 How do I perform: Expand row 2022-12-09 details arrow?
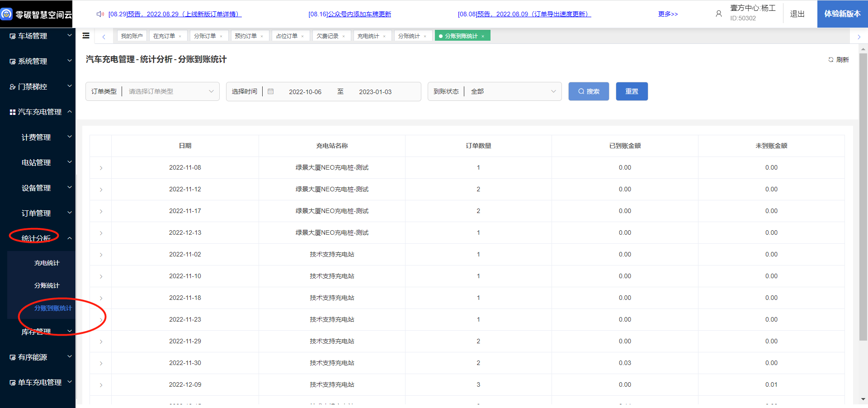tap(101, 385)
